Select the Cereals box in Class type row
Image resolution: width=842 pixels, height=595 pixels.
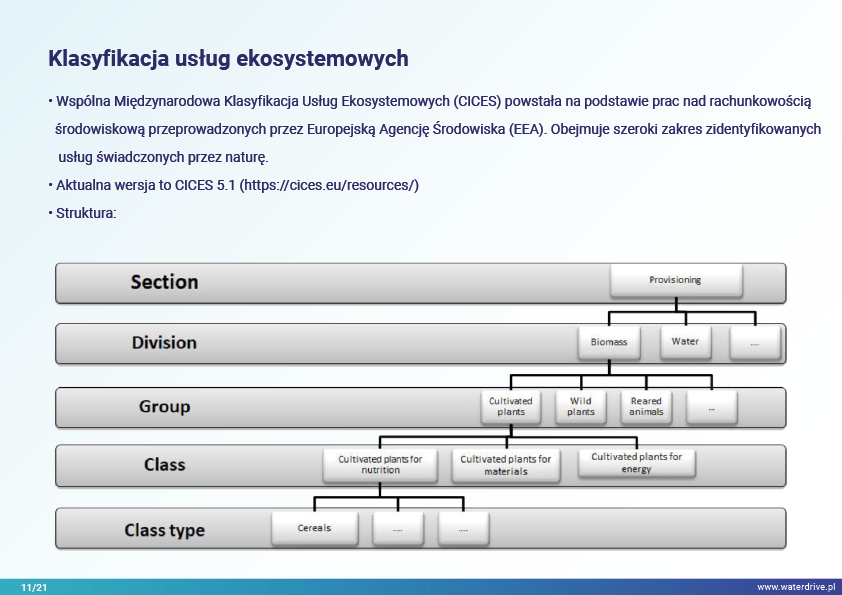click(x=314, y=528)
